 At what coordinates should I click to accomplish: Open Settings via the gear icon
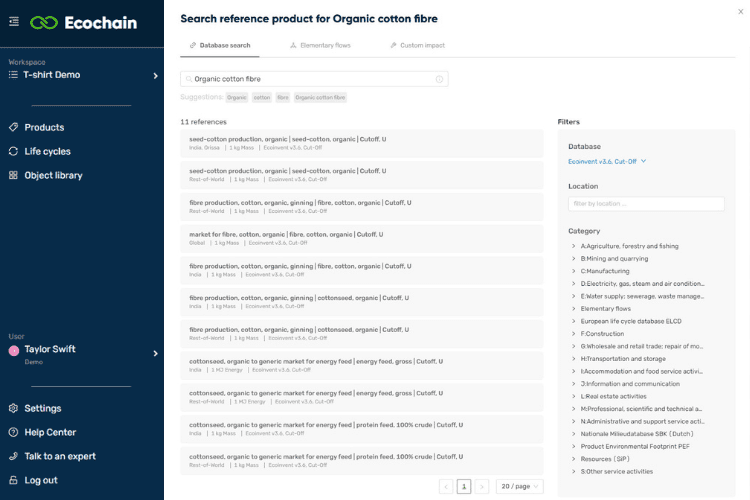14,408
